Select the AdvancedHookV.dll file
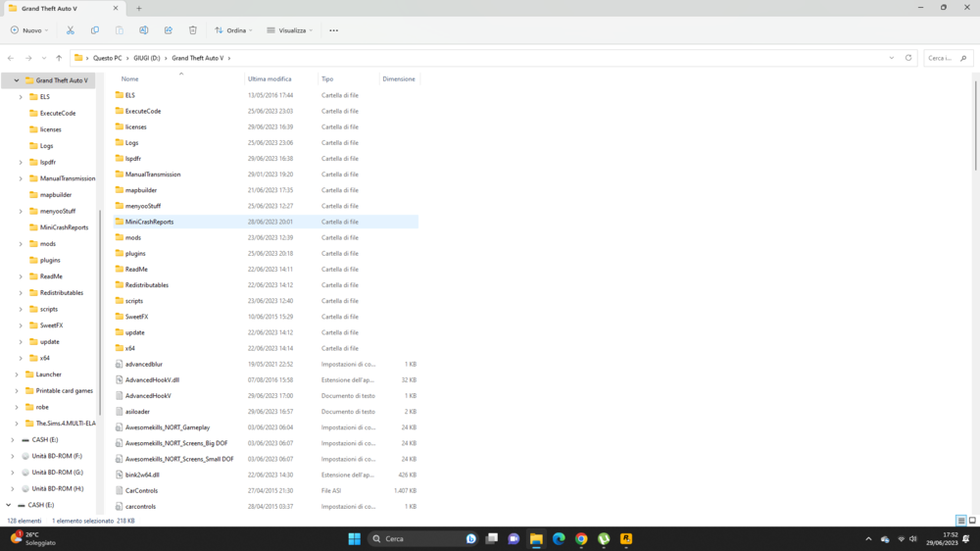Viewport: 980px width, 551px height. click(x=152, y=379)
